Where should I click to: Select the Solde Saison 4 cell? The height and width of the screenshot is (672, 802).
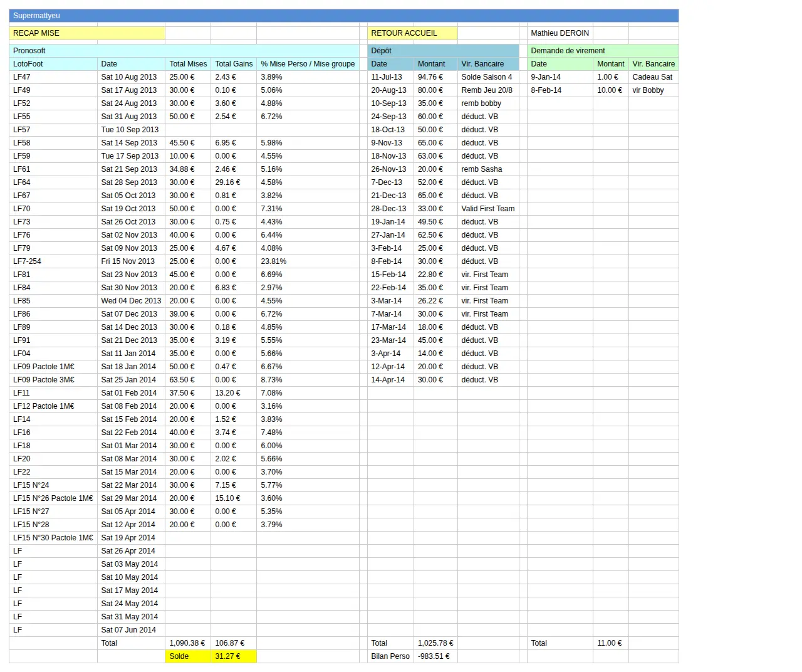[488, 77]
